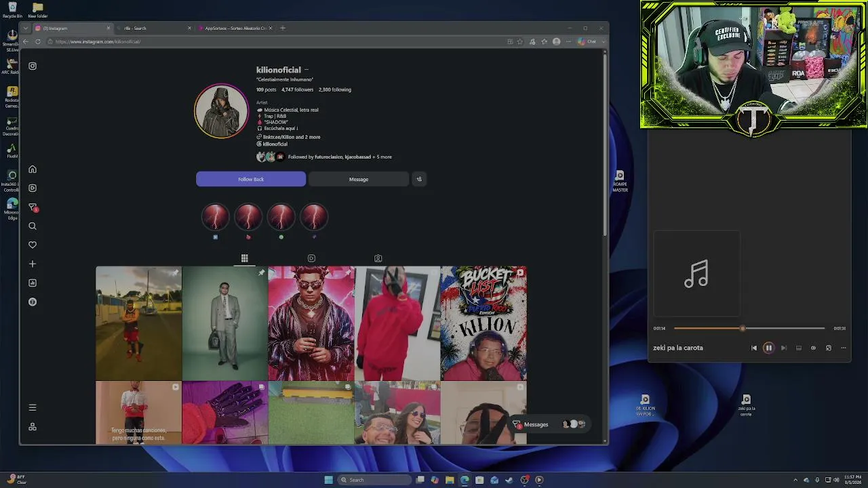This screenshot has width=868, height=488.
Task: Go back in the browser
Action: pyautogui.click(x=26, y=41)
